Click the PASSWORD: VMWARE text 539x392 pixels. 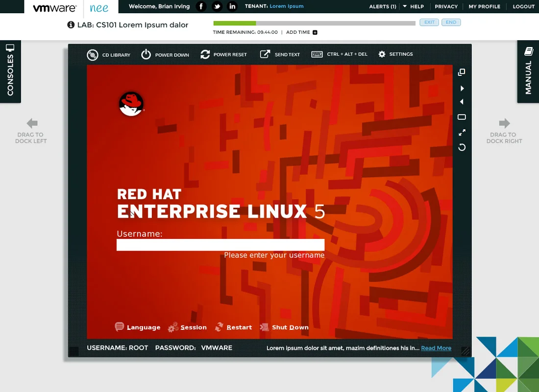194,348
